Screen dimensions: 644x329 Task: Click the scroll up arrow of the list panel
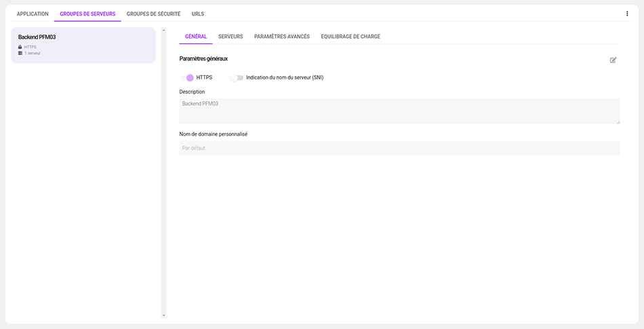click(x=163, y=30)
